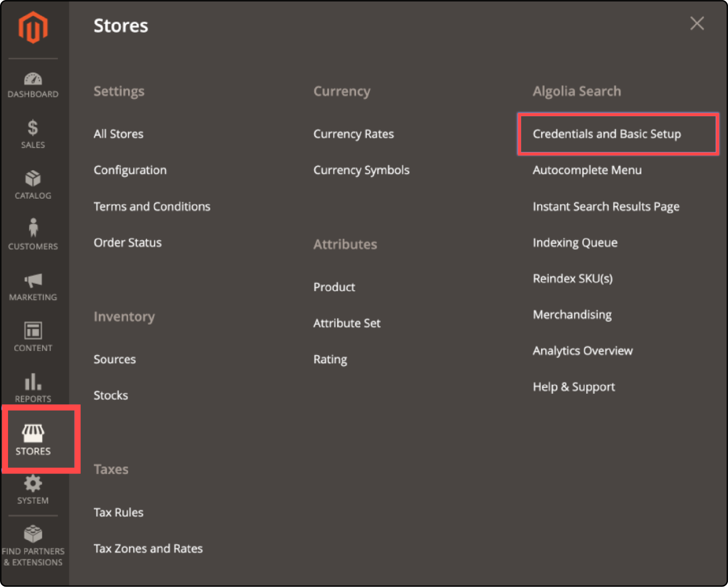728x587 pixels.
Task: Open Analytics Overview
Action: pyautogui.click(x=583, y=351)
